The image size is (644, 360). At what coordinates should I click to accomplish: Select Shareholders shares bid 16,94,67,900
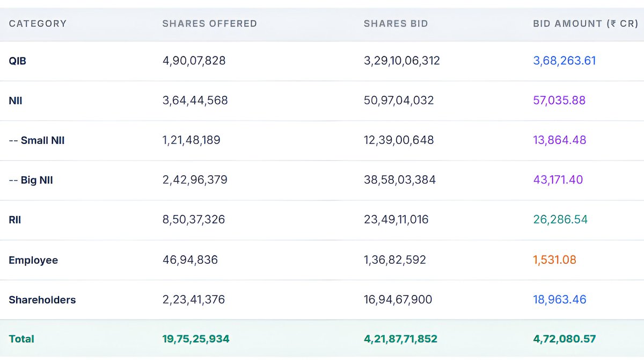click(398, 299)
